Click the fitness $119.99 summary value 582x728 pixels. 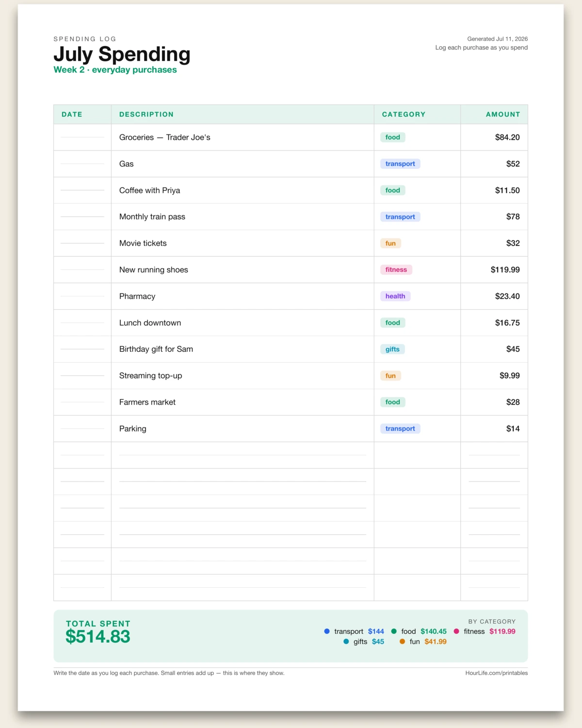point(502,631)
